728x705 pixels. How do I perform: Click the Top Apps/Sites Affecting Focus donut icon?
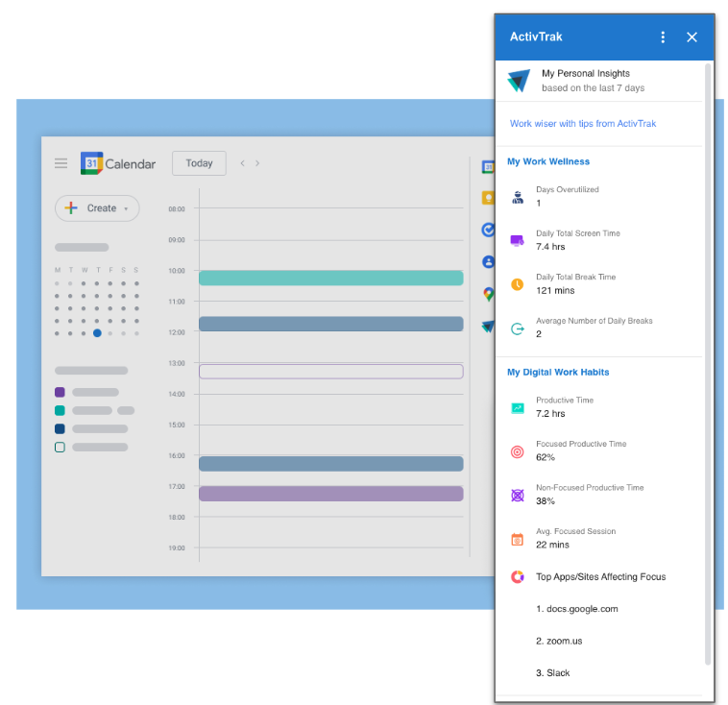(518, 577)
